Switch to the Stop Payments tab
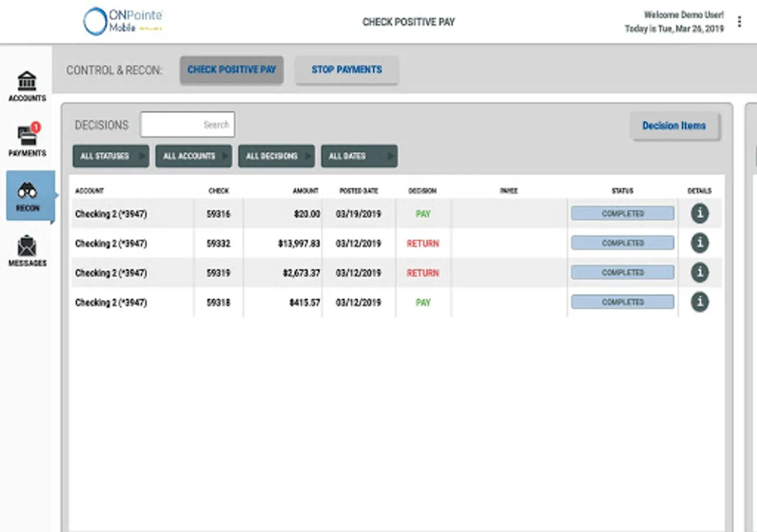This screenshot has width=757, height=532. 347,70
